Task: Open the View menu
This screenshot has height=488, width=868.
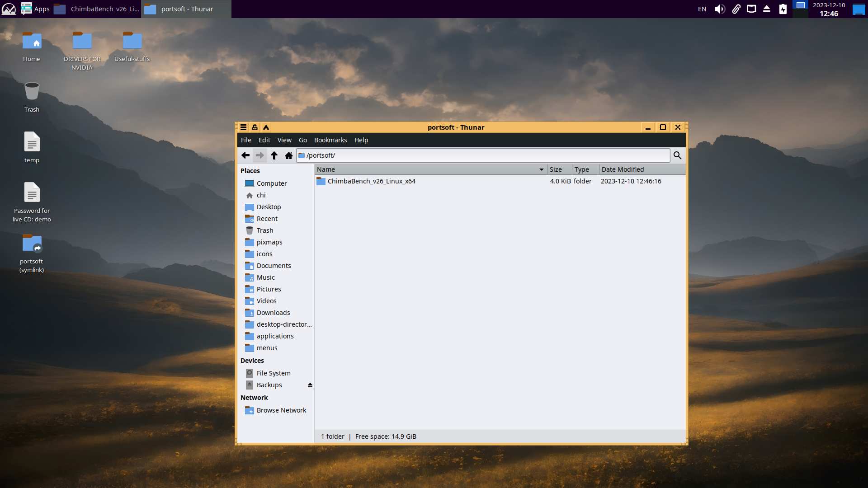Action: (x=284, y=140)
